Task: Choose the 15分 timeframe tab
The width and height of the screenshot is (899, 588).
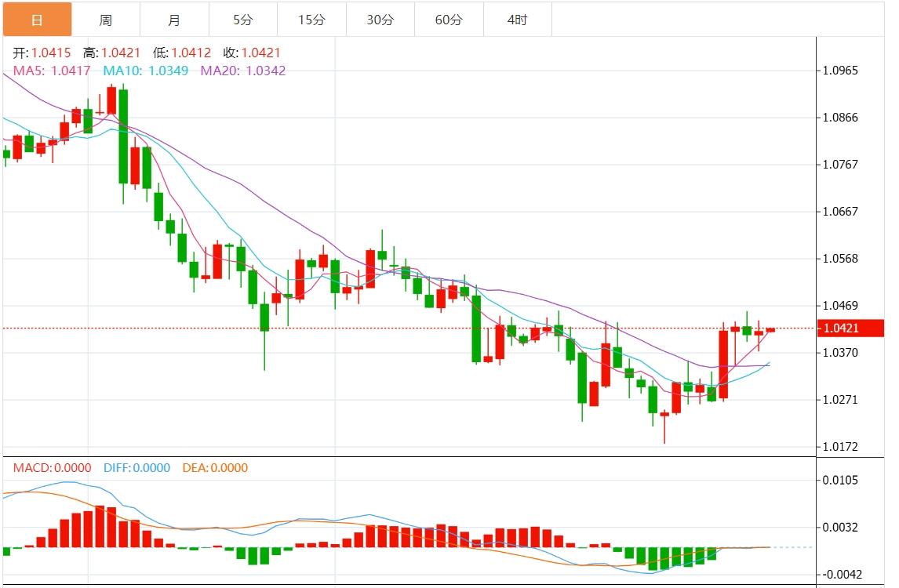Action: (311, 20)
